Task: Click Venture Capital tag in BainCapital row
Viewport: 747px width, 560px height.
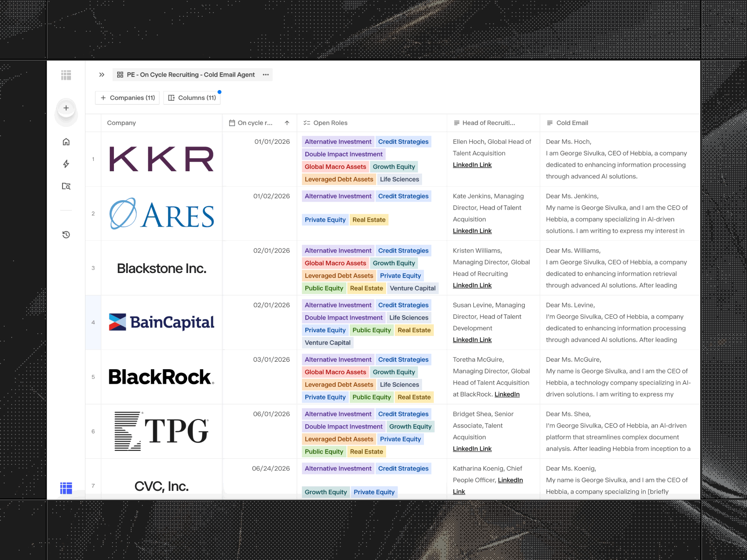Action: (x=328, y=343)
